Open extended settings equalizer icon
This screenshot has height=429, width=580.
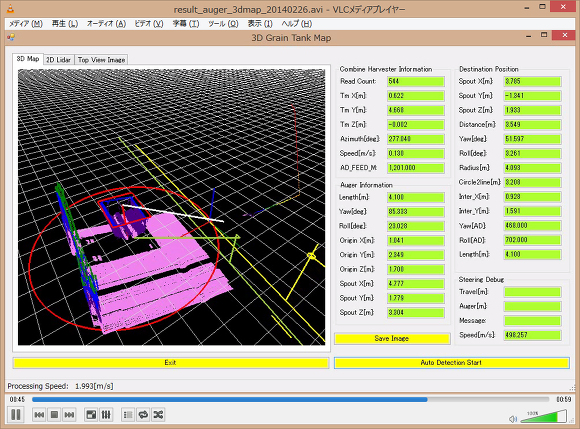106,415
